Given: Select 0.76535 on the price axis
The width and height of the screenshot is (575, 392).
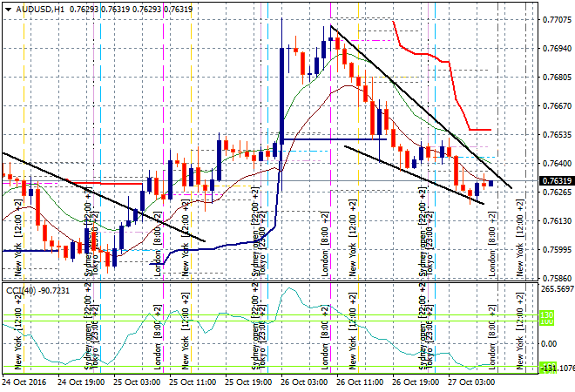Looking at the screenshot, I should coord(557,134).
